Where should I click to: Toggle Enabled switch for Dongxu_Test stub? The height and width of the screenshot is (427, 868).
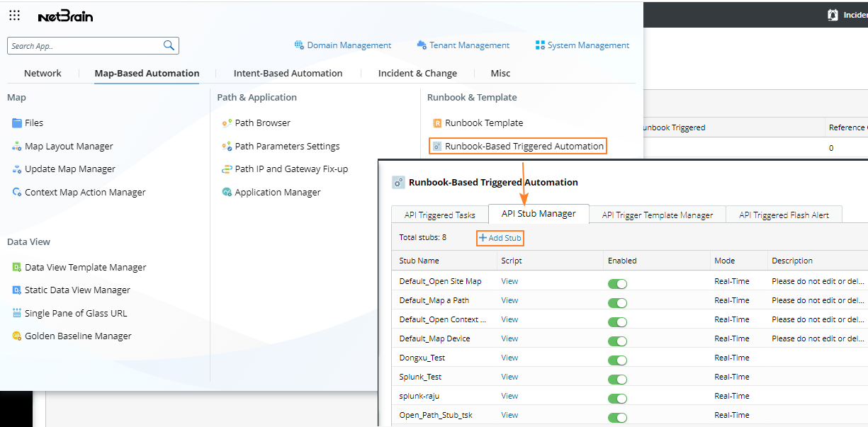click(617, 360)
